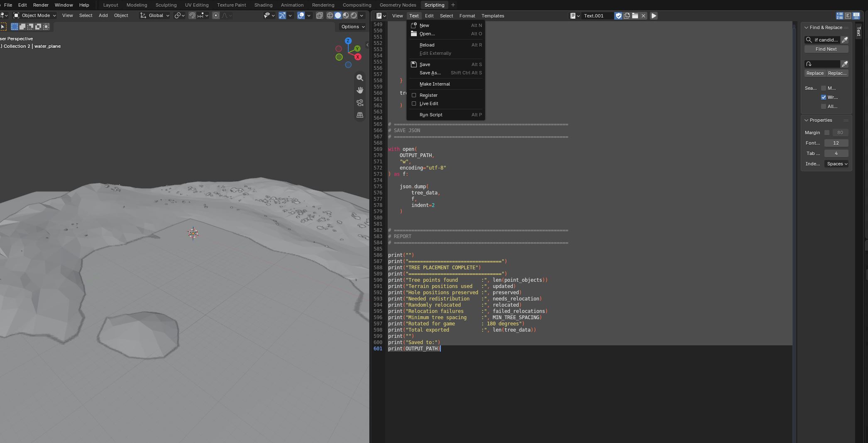Click the viewport zoom magnifier icon
The height and width of the screenshot is (443, 868).
pyautogui.click(x=360, y=78)
